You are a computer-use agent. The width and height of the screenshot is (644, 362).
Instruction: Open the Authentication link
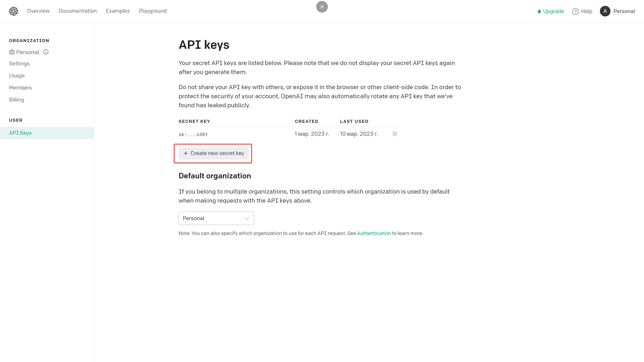coord(374,233)
